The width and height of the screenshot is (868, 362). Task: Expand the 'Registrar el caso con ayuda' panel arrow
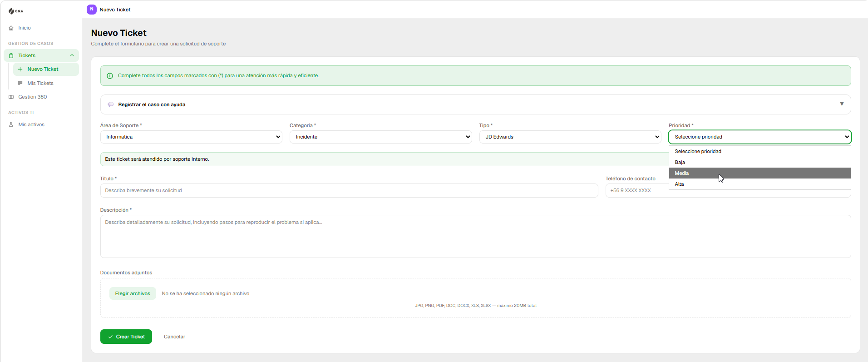point(842,104)
